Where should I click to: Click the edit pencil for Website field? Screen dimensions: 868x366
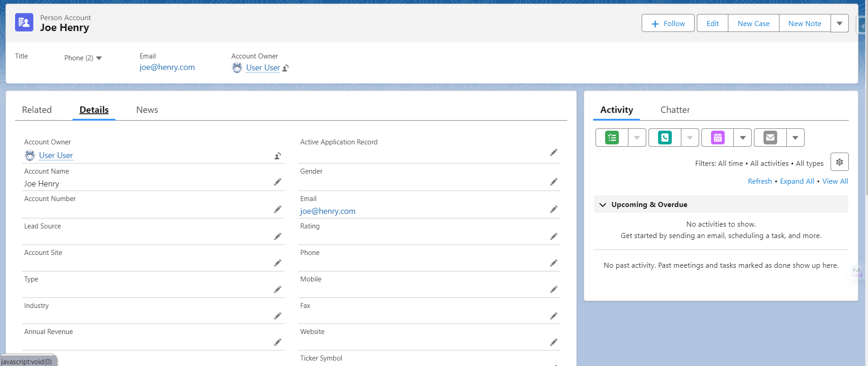(x=554, y=342)
